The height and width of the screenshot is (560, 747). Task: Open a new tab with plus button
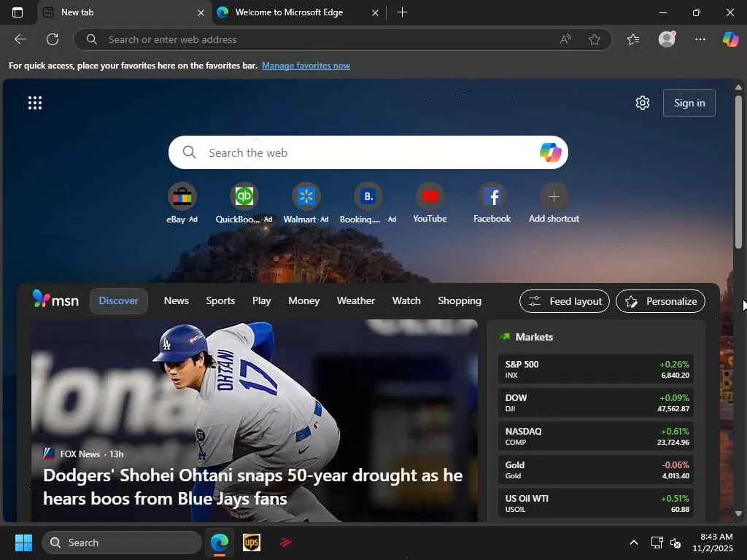tap(402, 12)
